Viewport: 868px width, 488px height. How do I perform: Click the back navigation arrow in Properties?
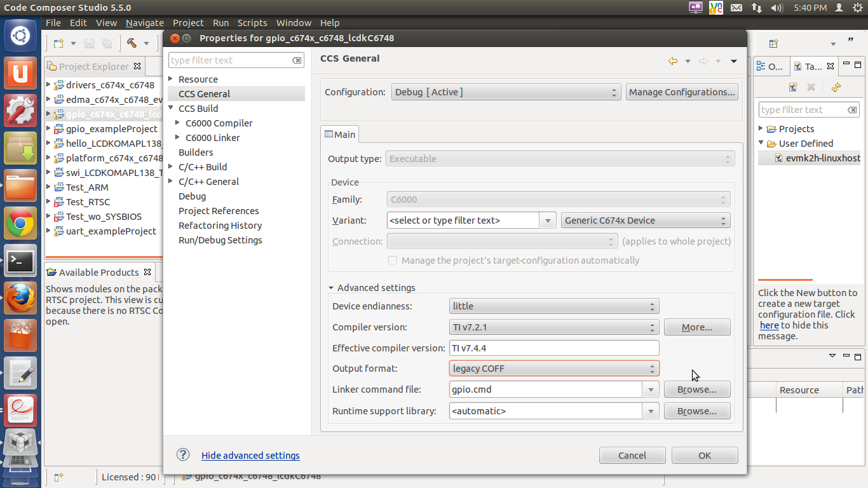(x=673, y=61)
